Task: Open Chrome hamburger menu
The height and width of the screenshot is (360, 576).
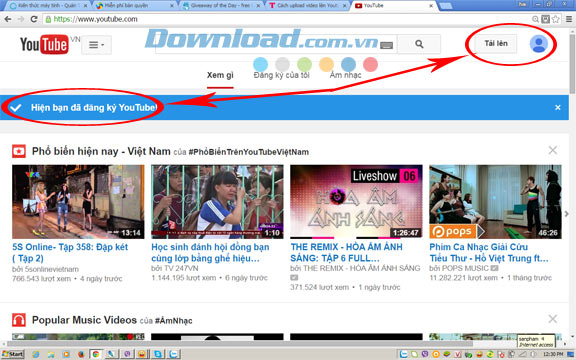Action: pyautogui.click(x=569, y=19)
